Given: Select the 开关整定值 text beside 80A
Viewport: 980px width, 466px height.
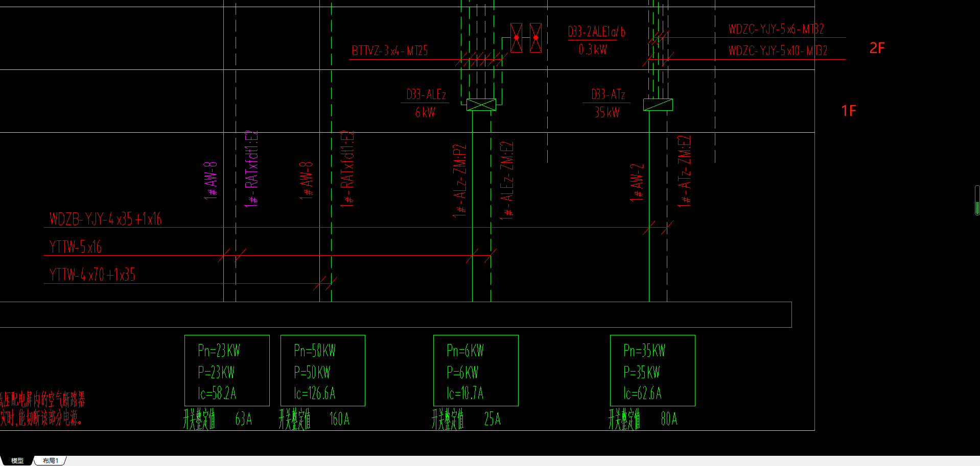Looking at the screenshot, I should click(624, 420).
